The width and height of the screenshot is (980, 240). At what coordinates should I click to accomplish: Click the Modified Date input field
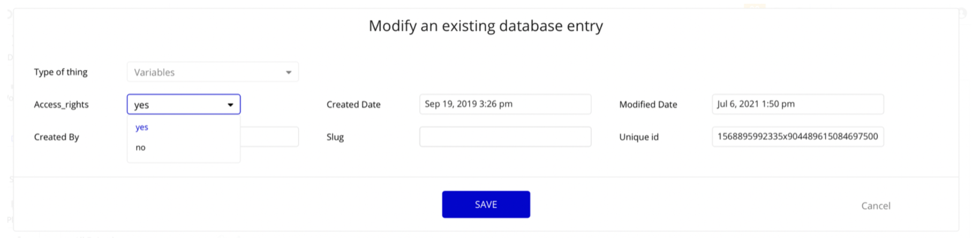797,104
